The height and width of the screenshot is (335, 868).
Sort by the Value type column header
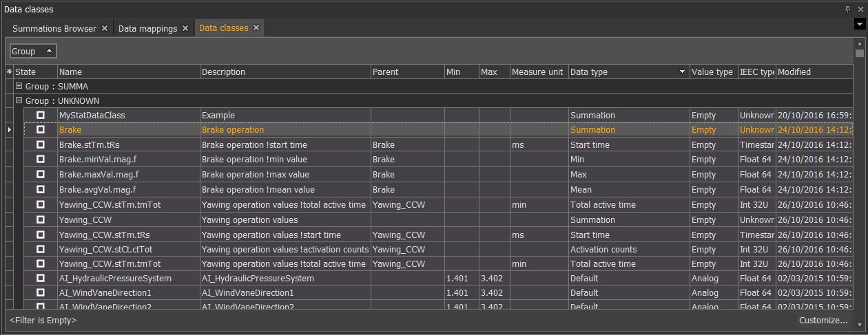point(713,72)
